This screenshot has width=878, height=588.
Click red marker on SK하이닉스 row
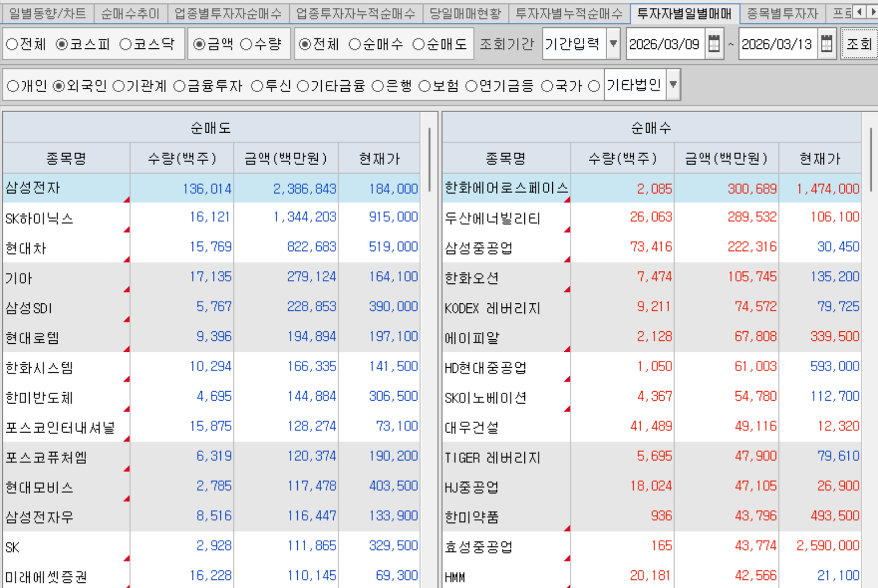click(126, 229)
